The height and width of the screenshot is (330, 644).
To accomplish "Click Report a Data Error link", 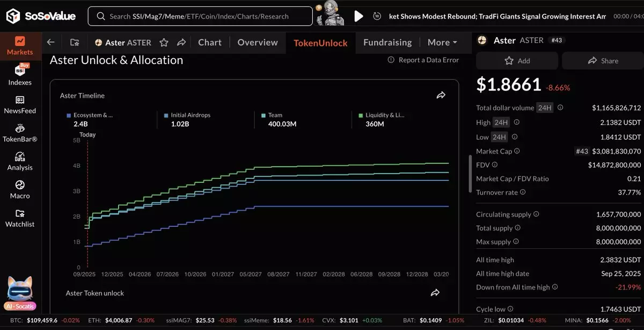I will (423, 60).
